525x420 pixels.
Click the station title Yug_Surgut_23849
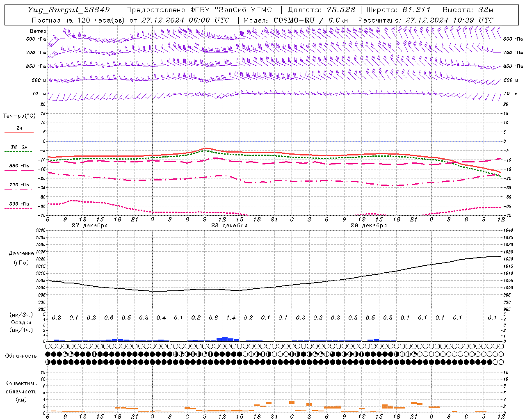pyautogui.click(x=69, y=10)
